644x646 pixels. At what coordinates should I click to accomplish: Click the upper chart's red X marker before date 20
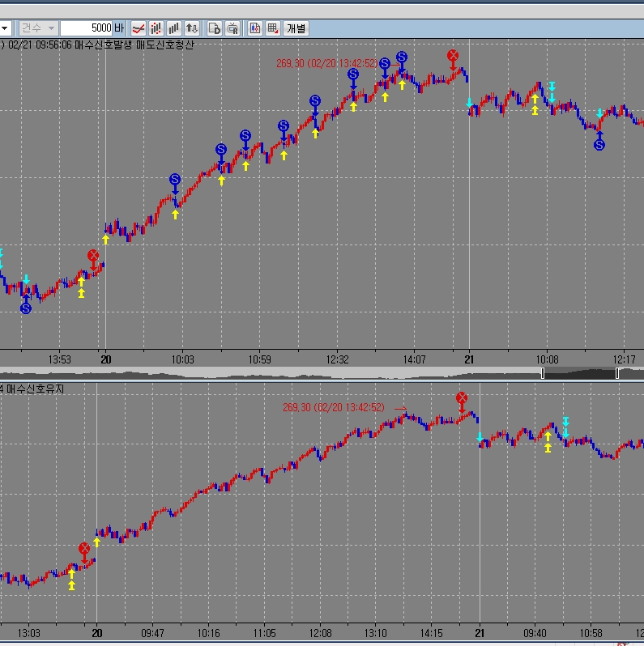click(x=93, y=256)
